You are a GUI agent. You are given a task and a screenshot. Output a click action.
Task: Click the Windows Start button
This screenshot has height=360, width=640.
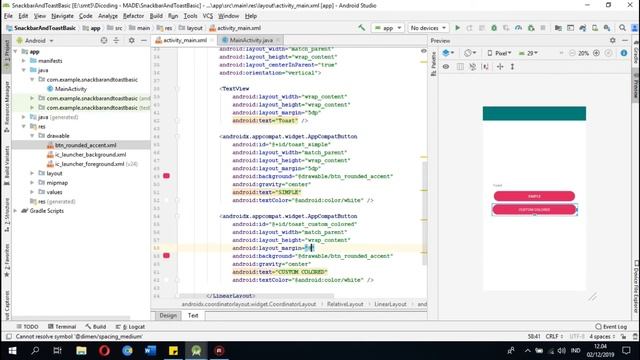(12, 351)
